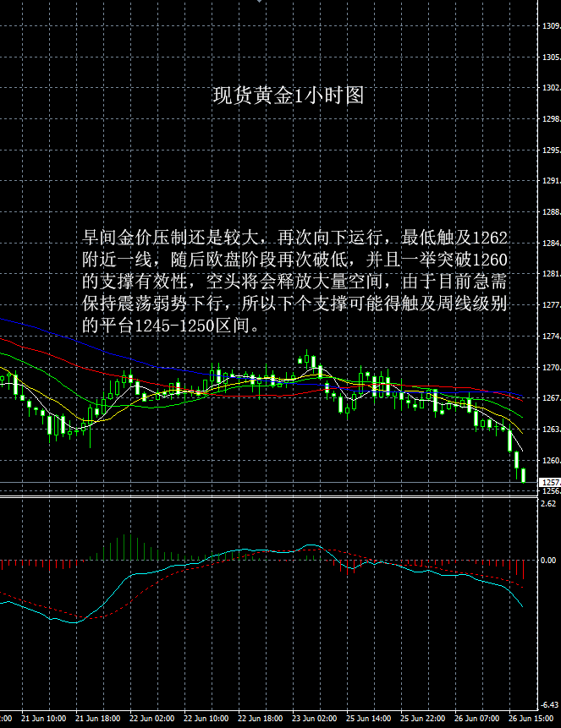The height and width of the screenshot is (728, 561).
Task: Click the 1288 price axis label
Action: 551,212
